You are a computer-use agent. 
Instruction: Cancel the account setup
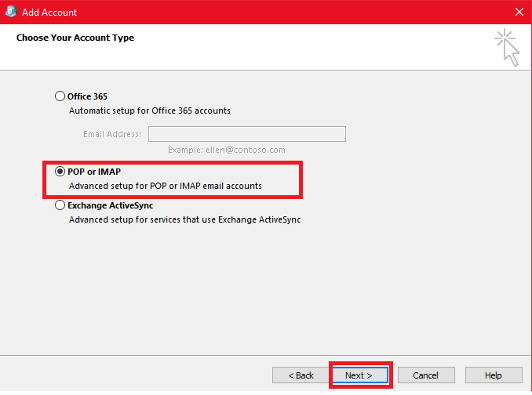tap(425, 375)
